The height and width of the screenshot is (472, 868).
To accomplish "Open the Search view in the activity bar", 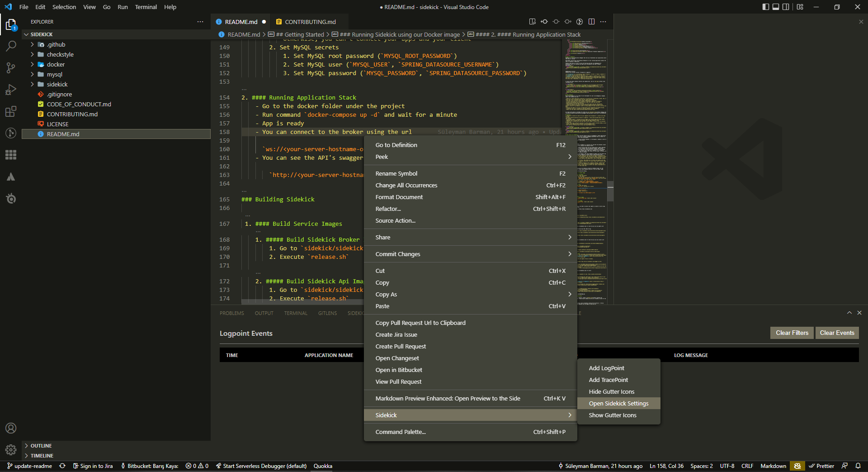I will pyautogui.click(x=11, y=46).
